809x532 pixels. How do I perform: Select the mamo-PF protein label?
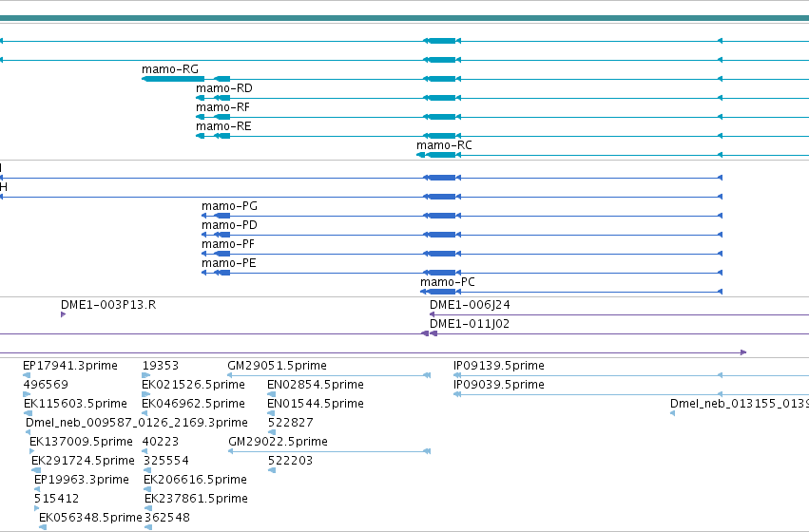click(228, 244)
